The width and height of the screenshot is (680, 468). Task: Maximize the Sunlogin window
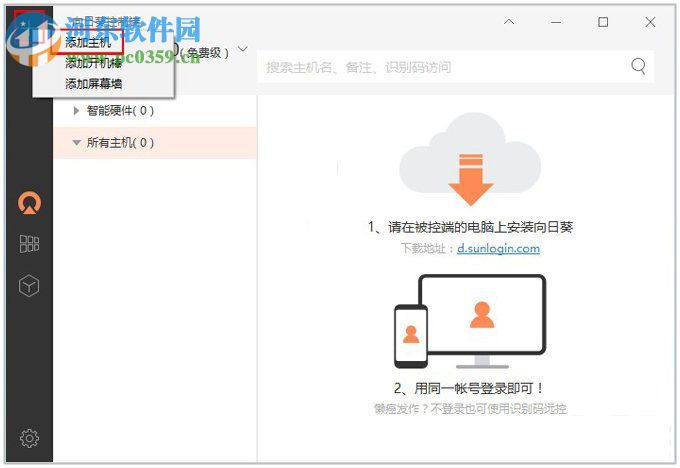(603, 22)
